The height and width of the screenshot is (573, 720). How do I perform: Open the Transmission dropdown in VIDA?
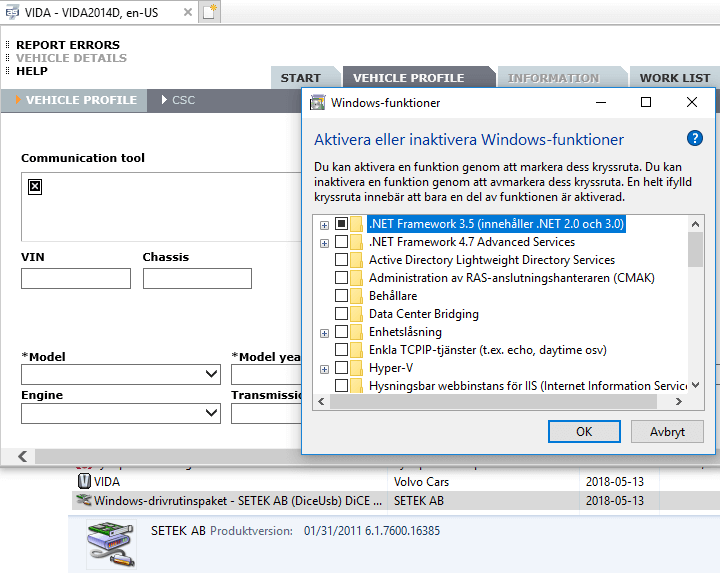click(x=266, y=413)
